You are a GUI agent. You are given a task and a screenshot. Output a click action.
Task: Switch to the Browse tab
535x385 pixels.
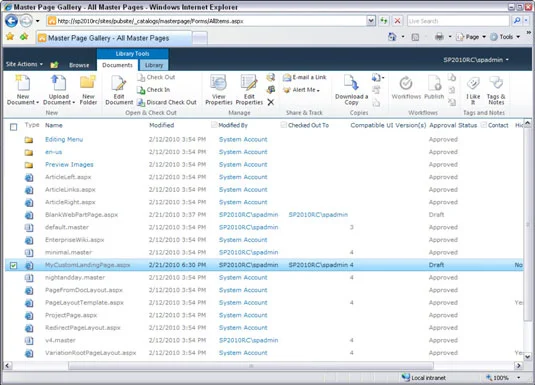[x=79, y=65]
